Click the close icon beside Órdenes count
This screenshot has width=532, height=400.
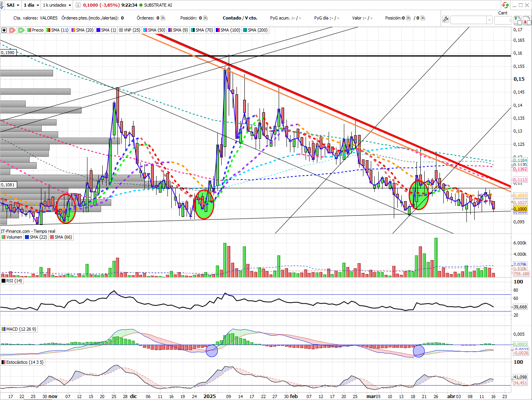(x=163, y=18)
